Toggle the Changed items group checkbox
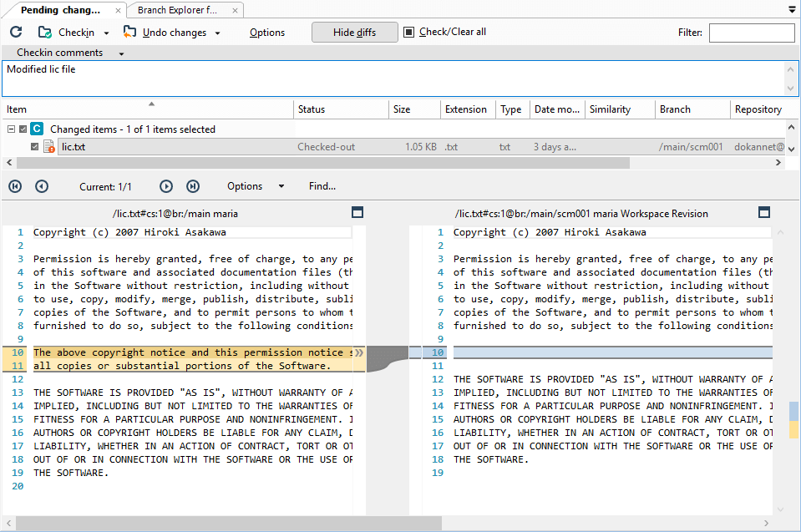 click(x=23, y=129)
